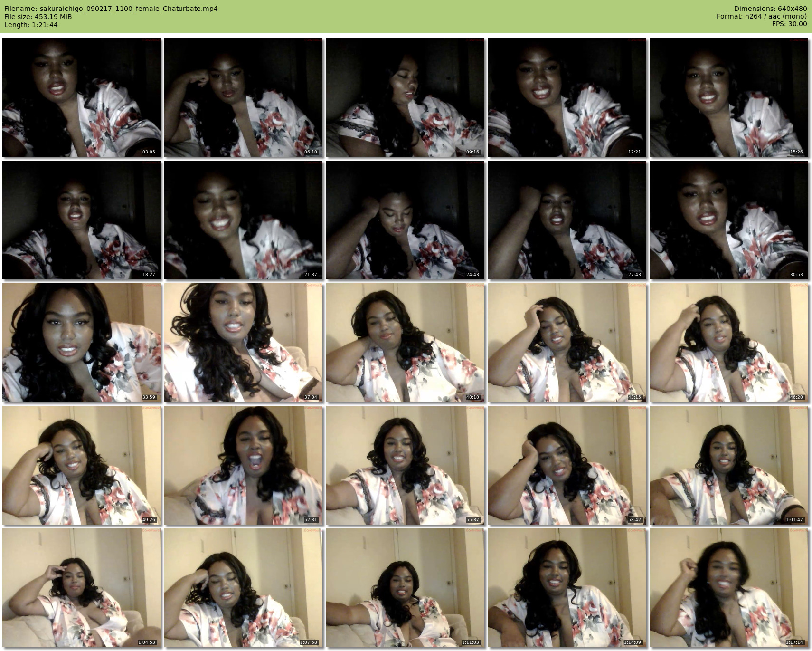Open the snapshot timestamped 1:01:47
Viewport: 812px width, 651px height.
729,465
